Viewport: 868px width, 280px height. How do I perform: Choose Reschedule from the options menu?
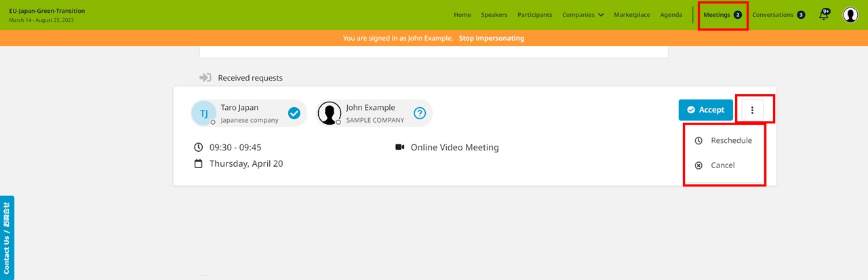pyautogui.click(x=724, y=141)
